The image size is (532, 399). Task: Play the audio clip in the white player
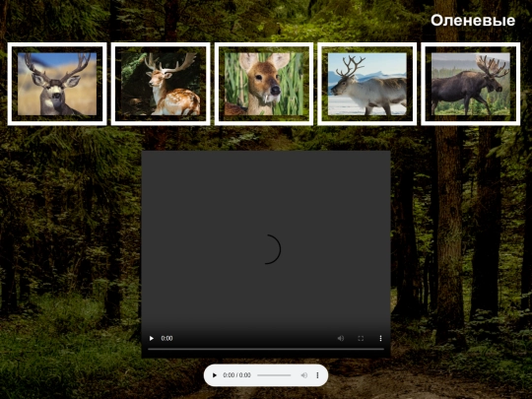pyautogui.click(x=214, y=375)
